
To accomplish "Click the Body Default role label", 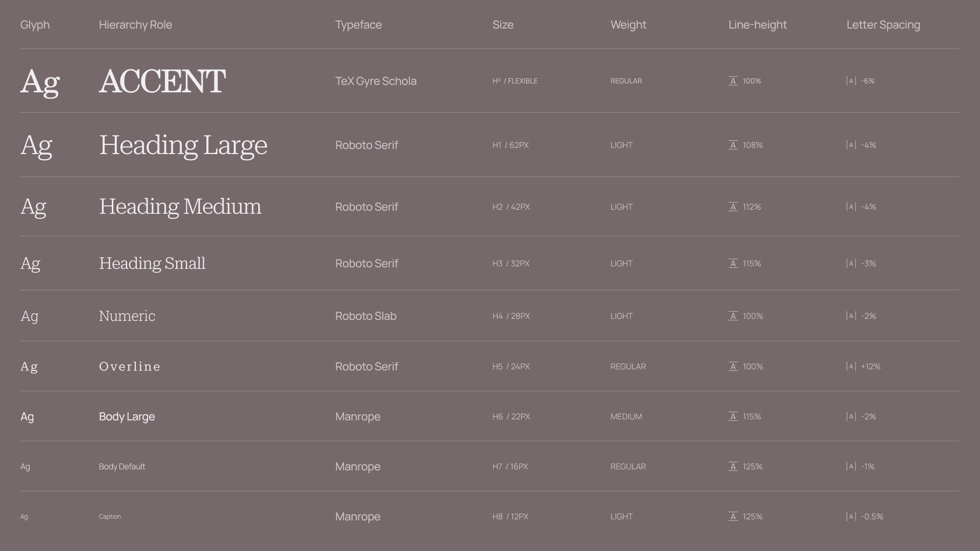I will (x=122, y=467).
